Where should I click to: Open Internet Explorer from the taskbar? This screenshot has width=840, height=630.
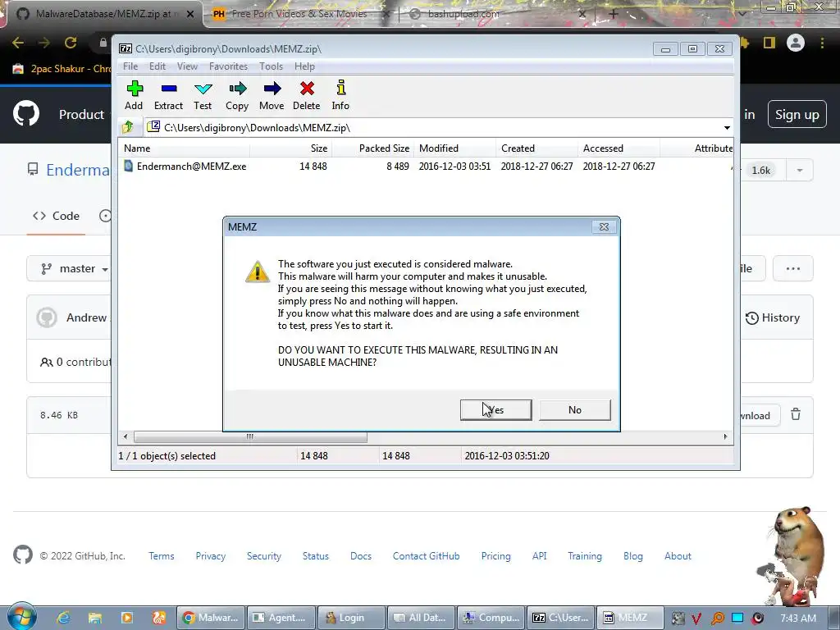tap(63, 618)
